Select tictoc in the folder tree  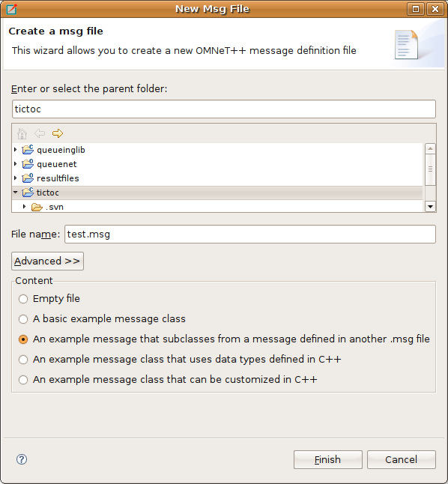tap(47, 193)
